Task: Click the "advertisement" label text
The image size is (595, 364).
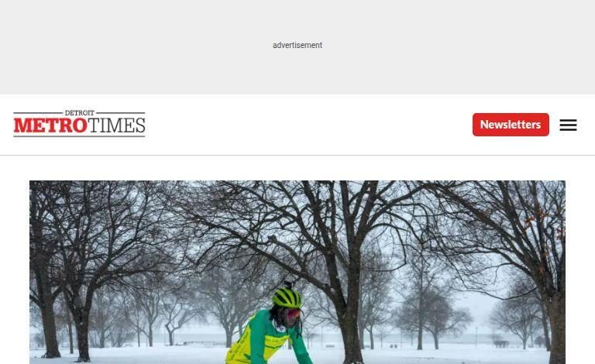Action: coord(297,45)
